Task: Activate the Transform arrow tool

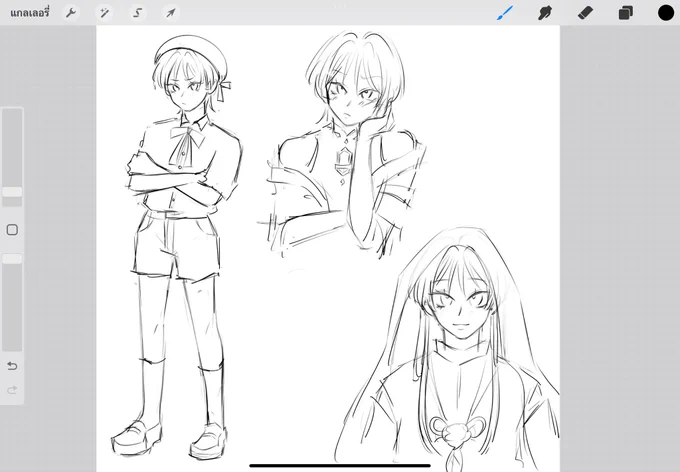Action: [171, 13]
